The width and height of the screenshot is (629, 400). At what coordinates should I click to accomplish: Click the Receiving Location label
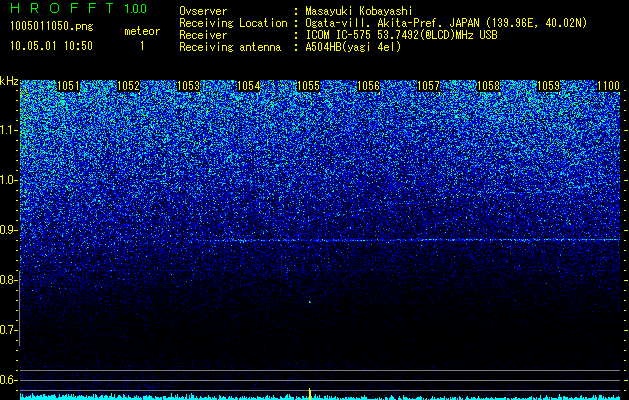233,23
